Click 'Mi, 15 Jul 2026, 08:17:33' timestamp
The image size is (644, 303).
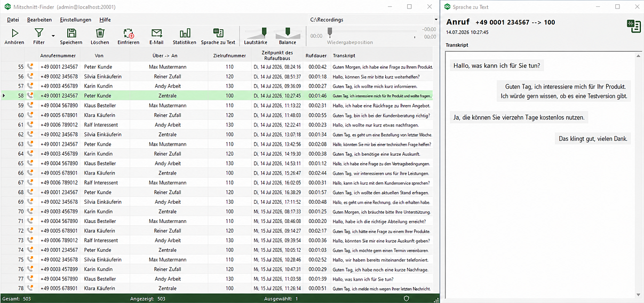click(277, 211)
